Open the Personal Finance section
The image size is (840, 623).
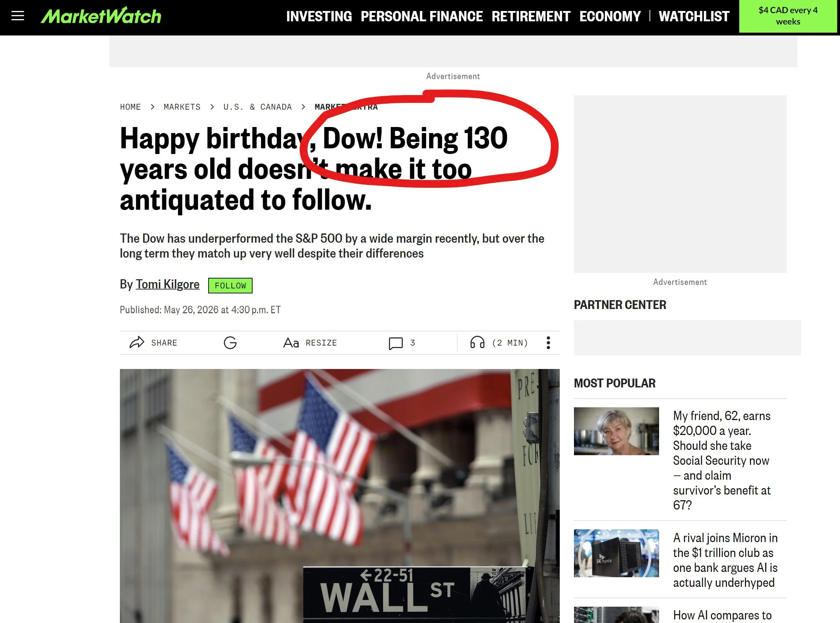click(421, 16)
